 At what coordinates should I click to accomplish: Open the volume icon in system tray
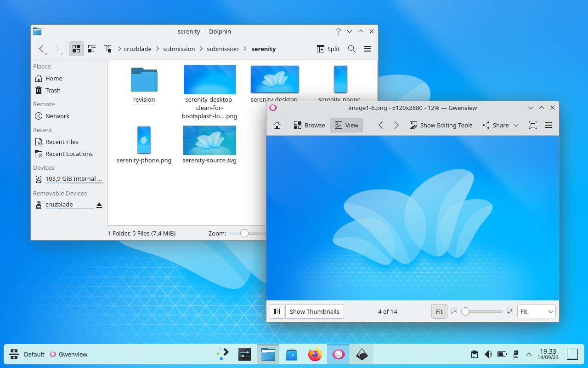pos(488,354)
